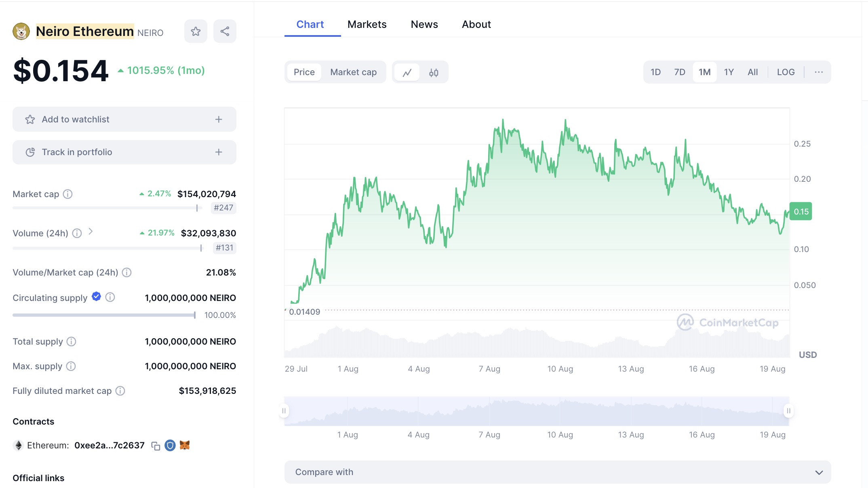Switch to Market cap chart display

(354, 72)
